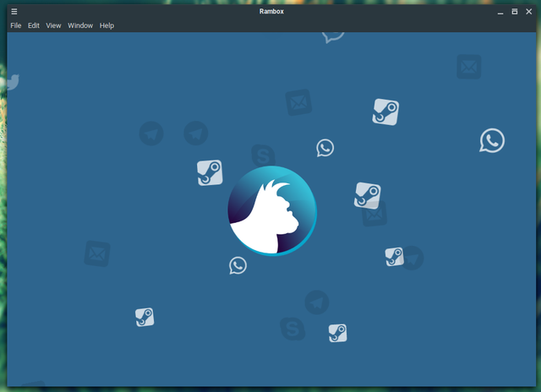This screenshot has width=541, height=392.
Task: Open the Window menu
Action: coord(80,25)
